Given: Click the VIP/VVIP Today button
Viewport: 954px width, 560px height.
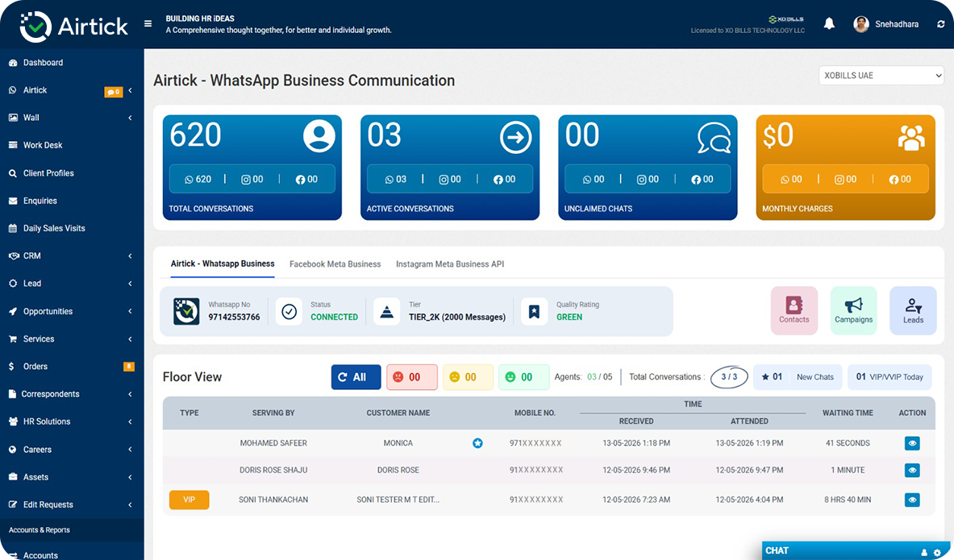Looking at the screenshot, I should pyautogui.click(x=889, y=377).
